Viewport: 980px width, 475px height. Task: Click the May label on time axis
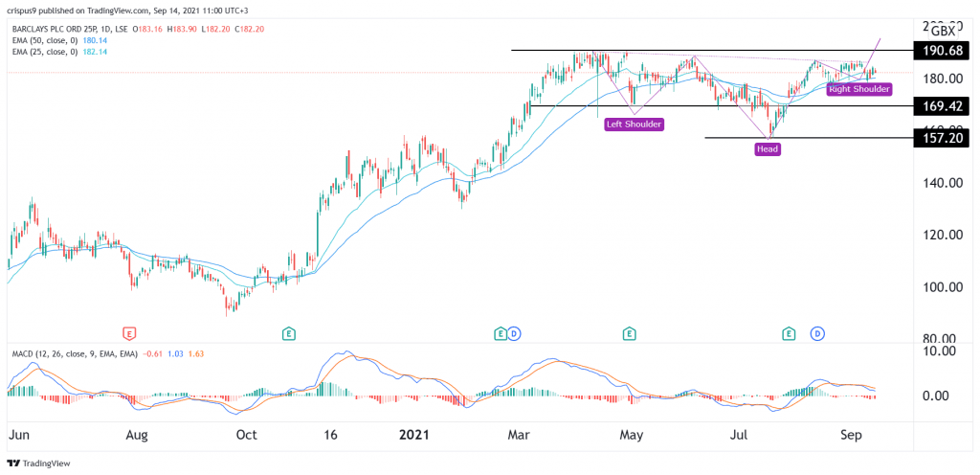tap(634, 435)
